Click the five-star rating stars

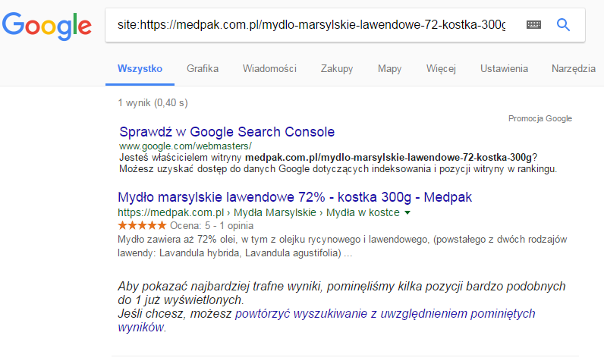click(x=142, y=226)
